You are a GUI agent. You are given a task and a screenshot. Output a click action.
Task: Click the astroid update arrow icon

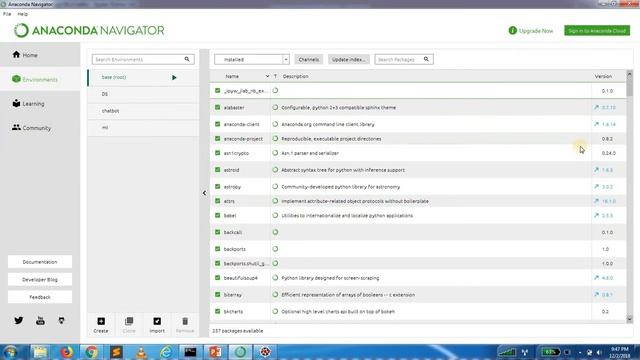point(596,169)
